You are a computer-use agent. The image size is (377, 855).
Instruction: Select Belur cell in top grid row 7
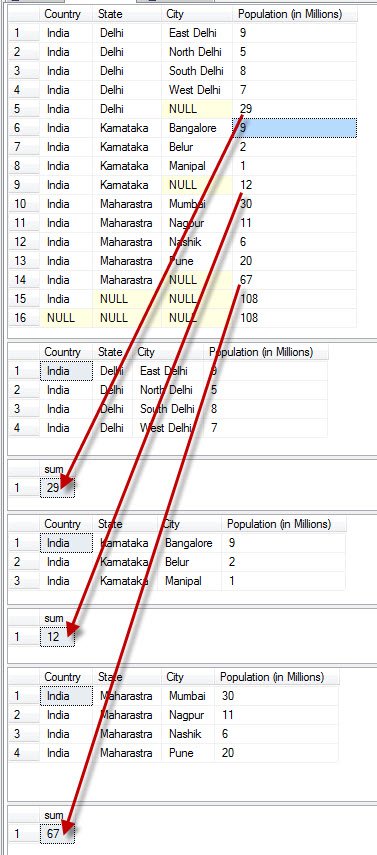point(198,147)
